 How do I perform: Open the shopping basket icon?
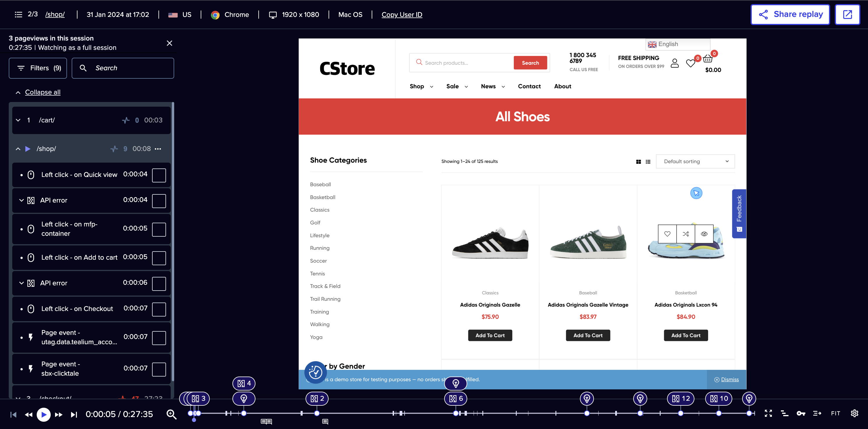tap(708, 59)
